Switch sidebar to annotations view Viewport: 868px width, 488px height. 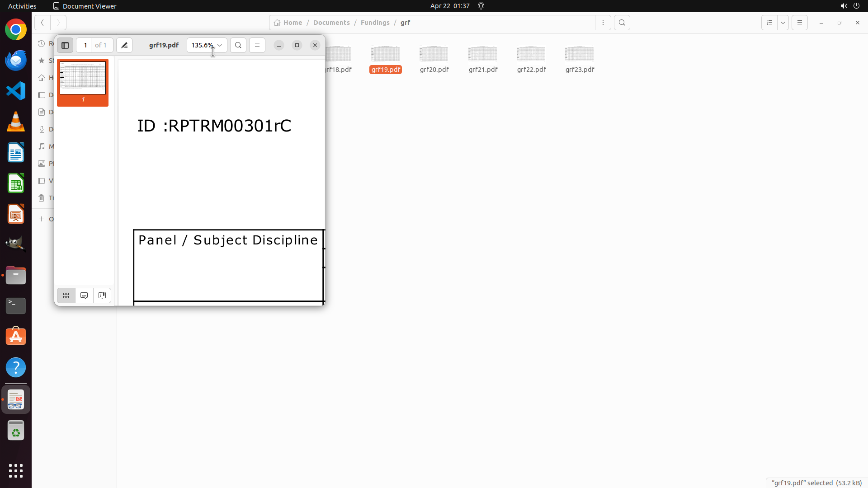click(84, 296)
